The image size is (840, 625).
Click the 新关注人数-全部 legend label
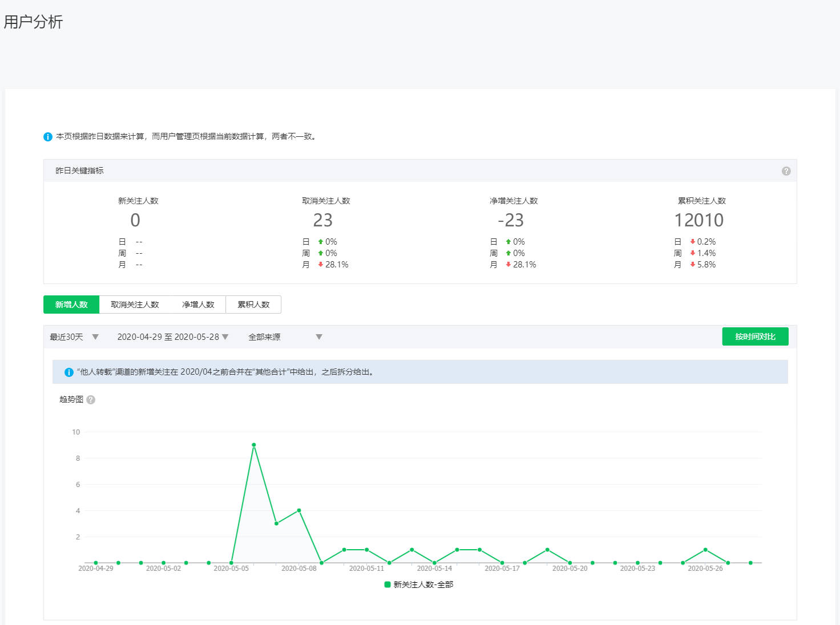tap(423, 585)
